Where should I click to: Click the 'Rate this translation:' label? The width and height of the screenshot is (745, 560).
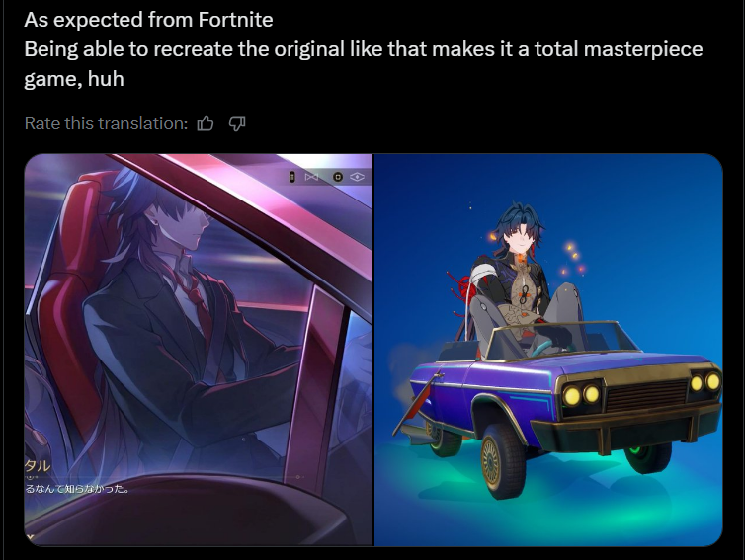coord(106,123)
